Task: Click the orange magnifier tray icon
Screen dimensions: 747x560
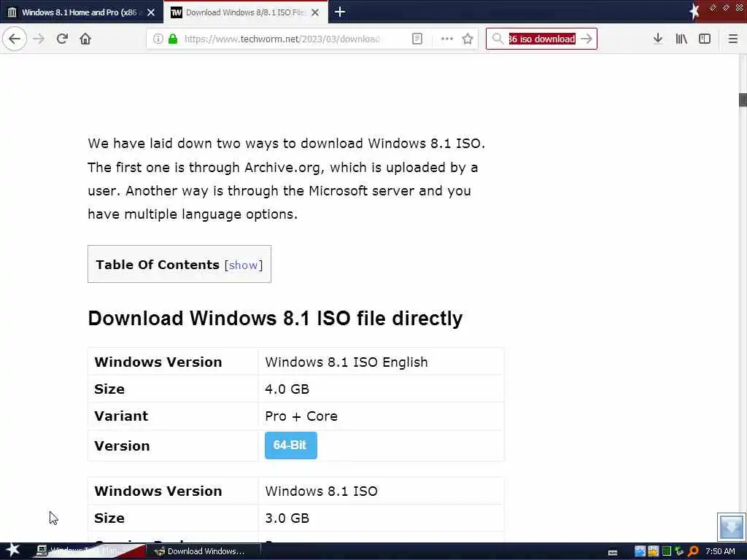Action: tap(693, 551)
